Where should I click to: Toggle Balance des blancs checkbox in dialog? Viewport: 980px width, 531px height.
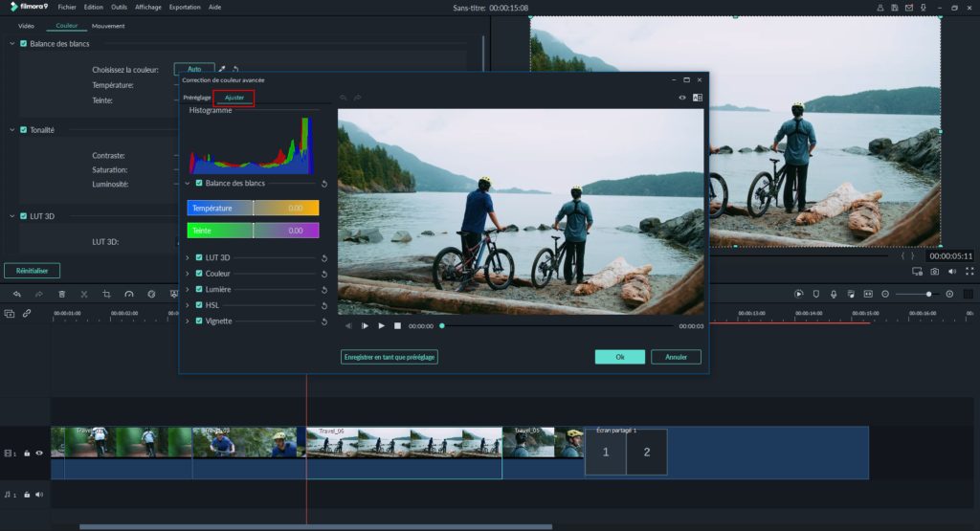tap(199, 183)
